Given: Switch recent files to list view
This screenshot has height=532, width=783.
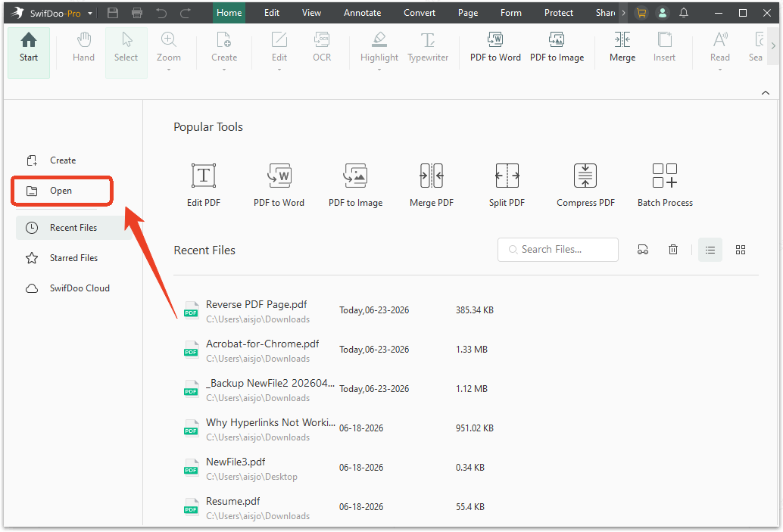Looking at the screenshot, I should 710,250.
